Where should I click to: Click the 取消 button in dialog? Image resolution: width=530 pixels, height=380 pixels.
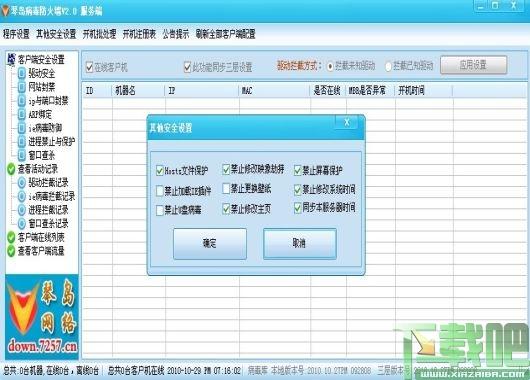300,243
